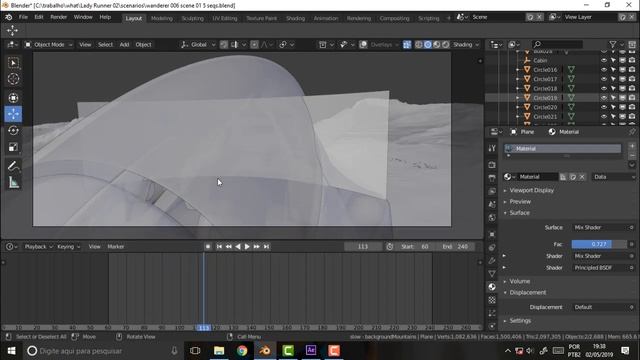Screen dimensions: 640x360
Task: Open the Object Mode dropdown
Action: click(49, 44)
